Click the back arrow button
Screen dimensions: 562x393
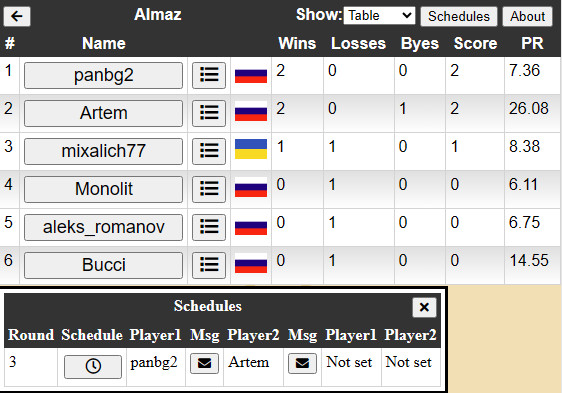[x=17, y=16]
